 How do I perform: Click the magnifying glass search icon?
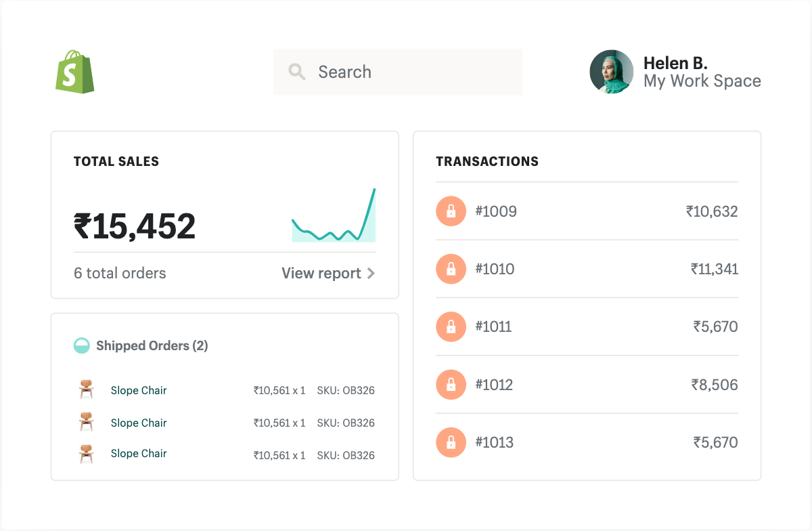(296, 72)
